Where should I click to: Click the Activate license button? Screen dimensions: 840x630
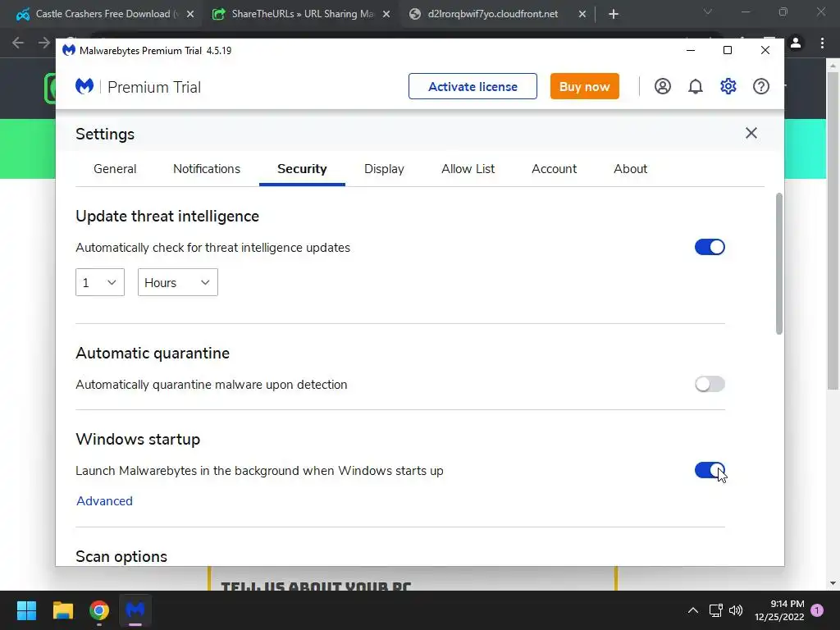(472, 86)
